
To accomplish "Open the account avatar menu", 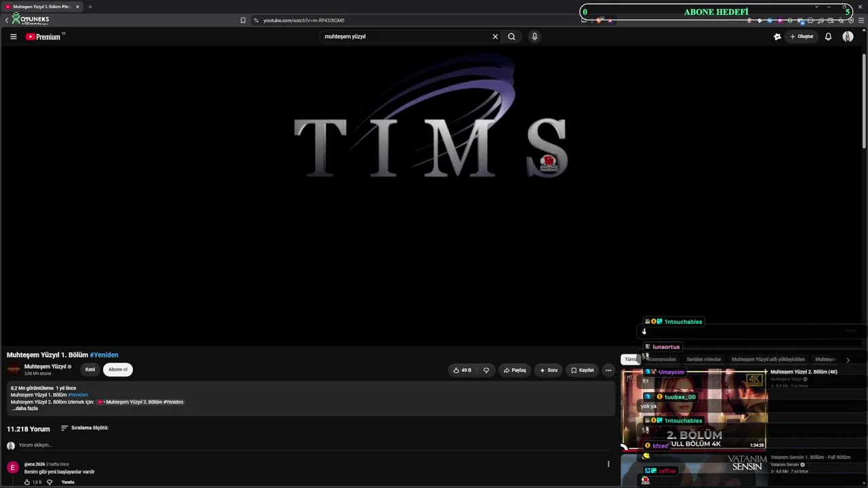I will 848,37.
